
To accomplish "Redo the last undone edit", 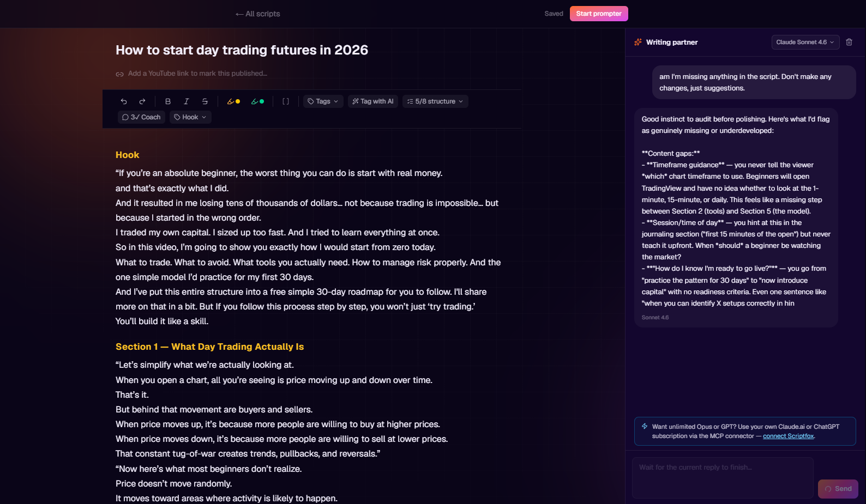I will point(142,101).
